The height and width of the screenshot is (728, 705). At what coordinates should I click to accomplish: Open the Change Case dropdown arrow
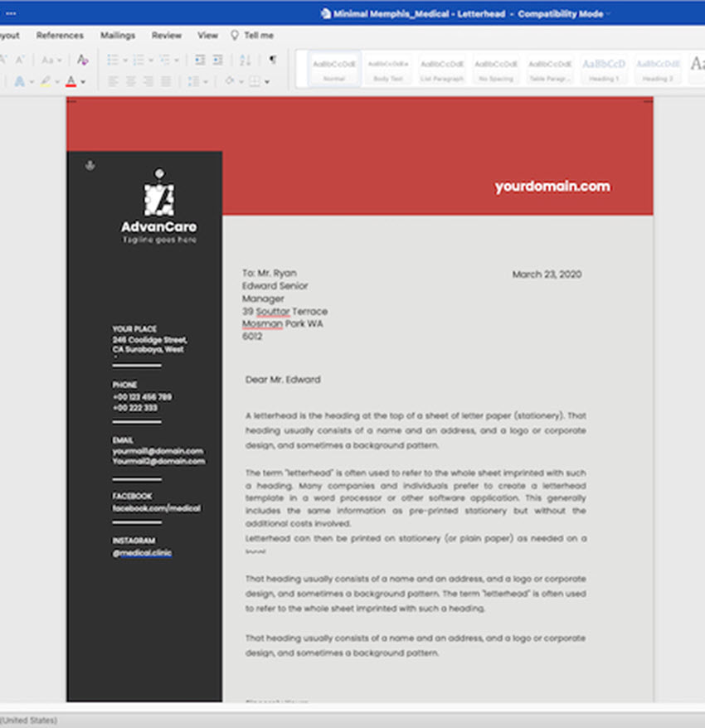tap(59, 61)
